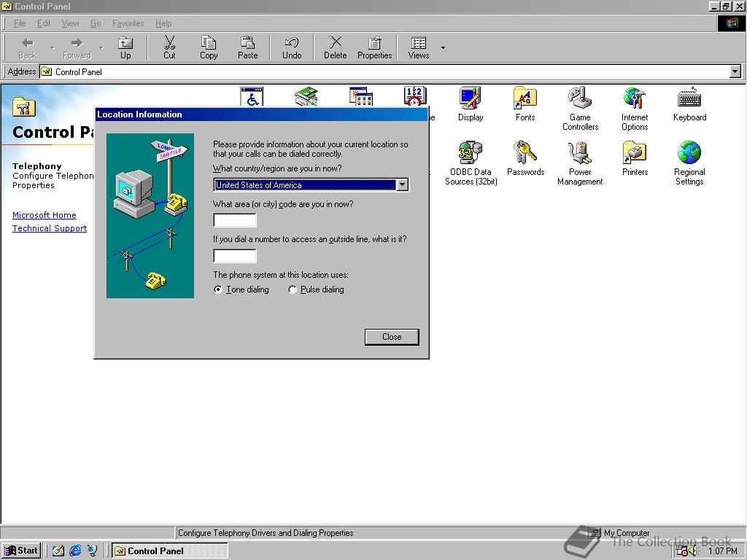
Task: Click the Forward toolbar button
Action: 77,48
